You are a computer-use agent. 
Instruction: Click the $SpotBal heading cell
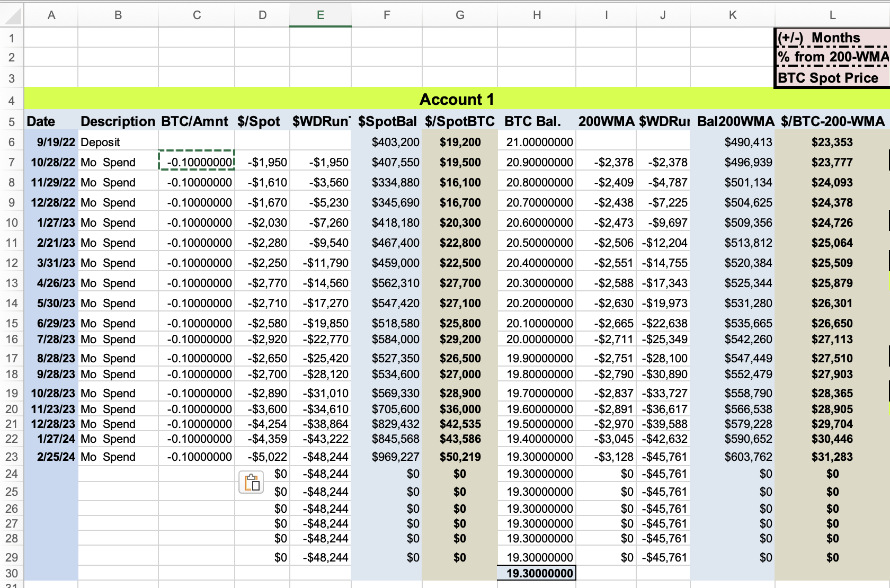387,121
